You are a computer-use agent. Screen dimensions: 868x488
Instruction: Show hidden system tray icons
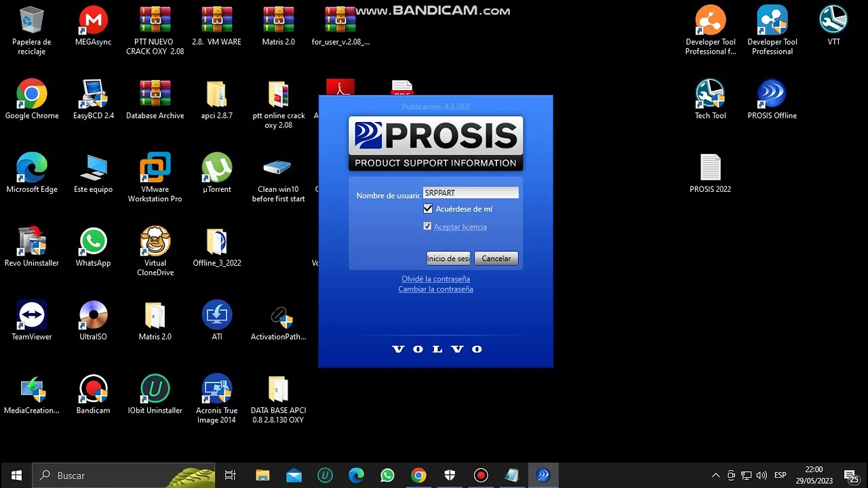(715, 475)
